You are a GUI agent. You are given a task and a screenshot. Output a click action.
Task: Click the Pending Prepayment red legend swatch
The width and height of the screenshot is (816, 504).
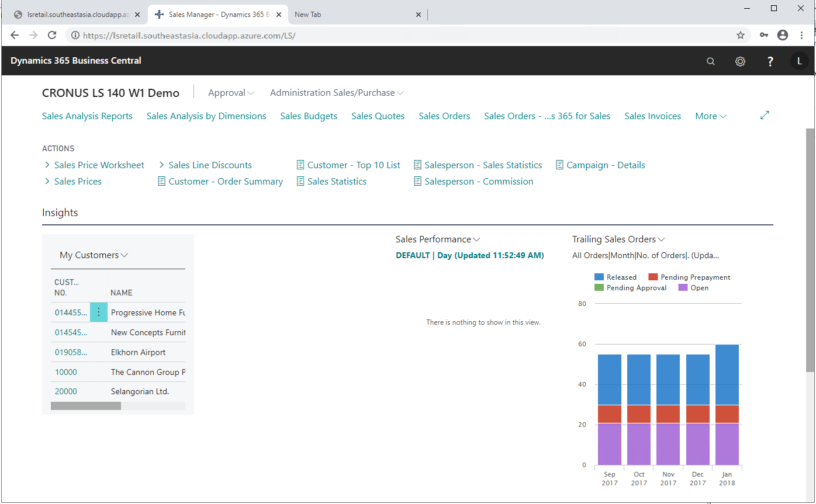(x=653, y=277)
